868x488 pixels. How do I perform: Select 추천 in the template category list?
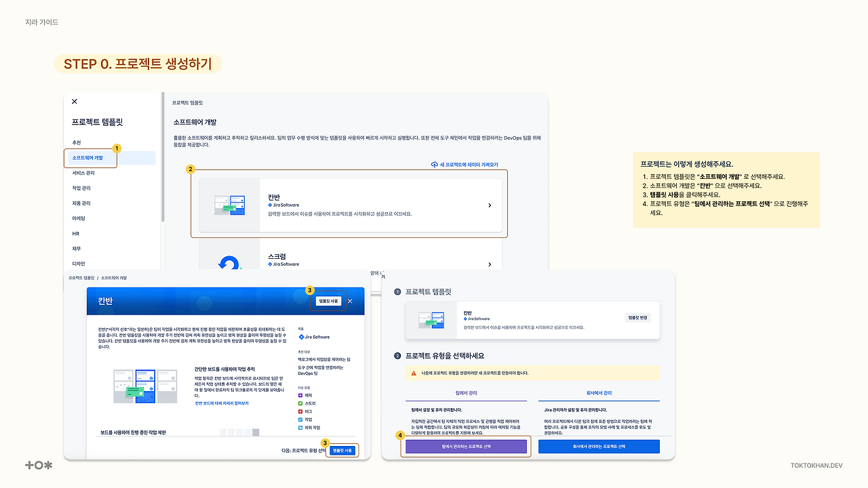[x=77, y=143]
